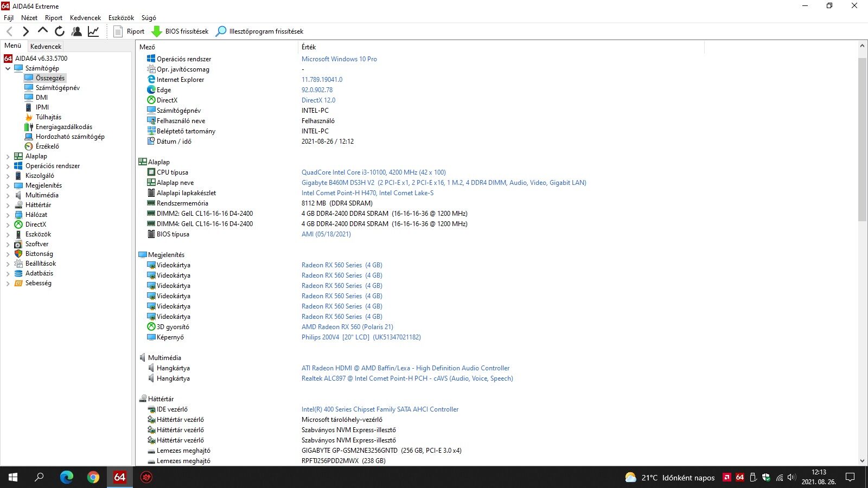Open the red circular app in taskbar
Image resolution: width=868 pixels, height=488 pixels.
(146, 477)
